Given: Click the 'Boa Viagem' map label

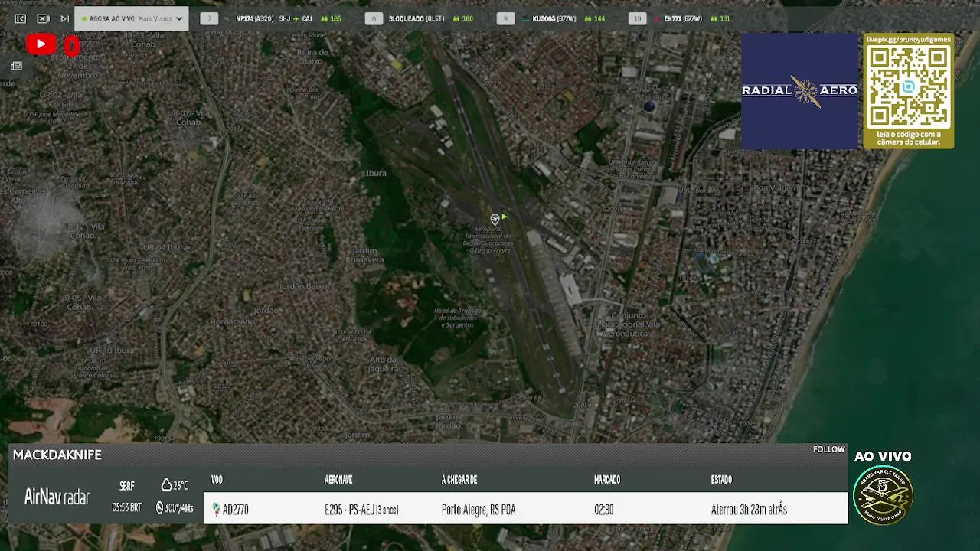Looking at the screenshot, I should 775,187.
